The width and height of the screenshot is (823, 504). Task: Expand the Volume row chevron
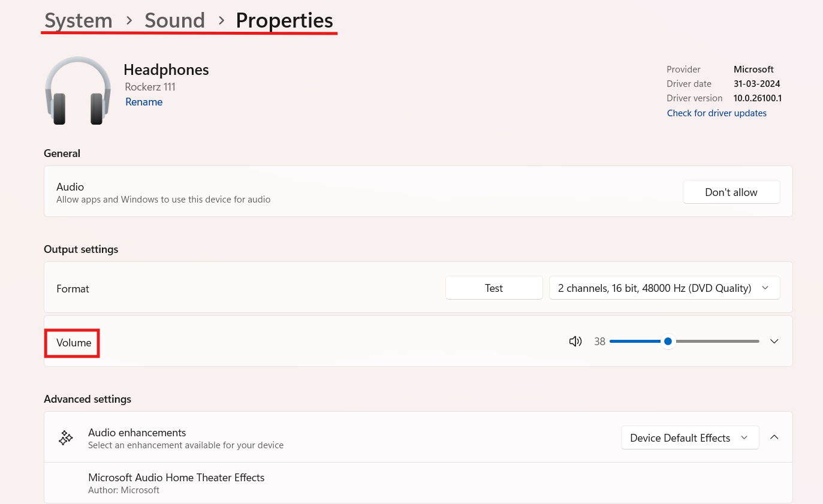(x=774, y=342)
